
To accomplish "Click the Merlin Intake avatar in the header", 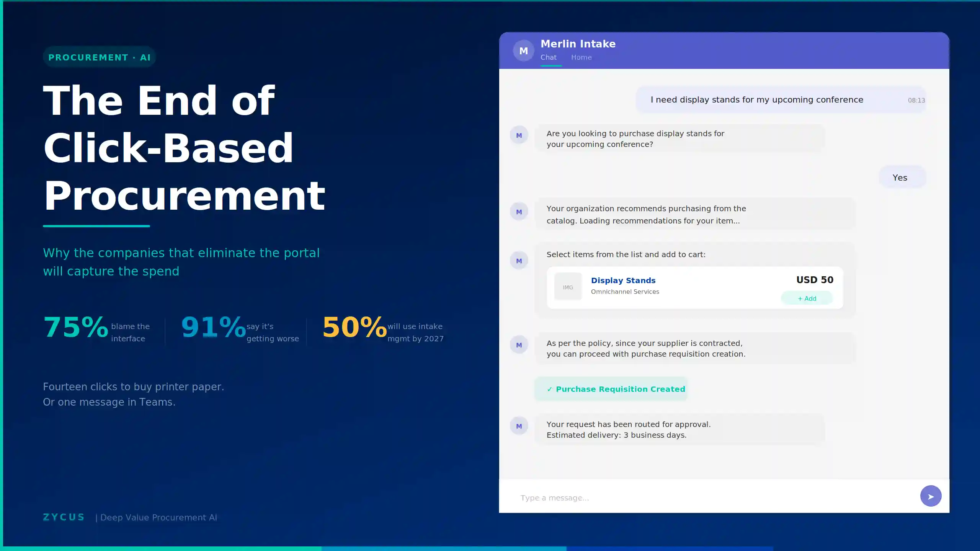I will point(523,50).
